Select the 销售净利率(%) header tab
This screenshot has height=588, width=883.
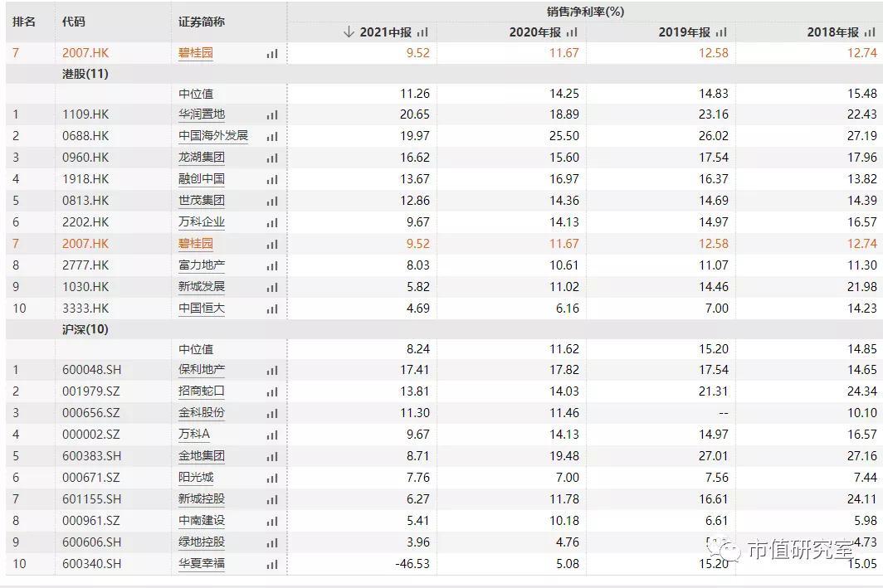(x=584, y=12)
